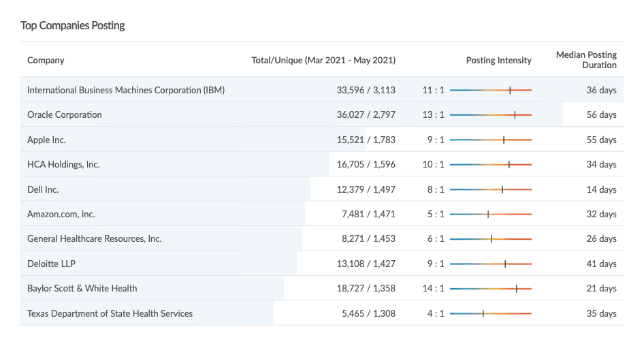644x346 pixels.
Task: Click the IBM posting intensity bar
Action: [490, 90]
